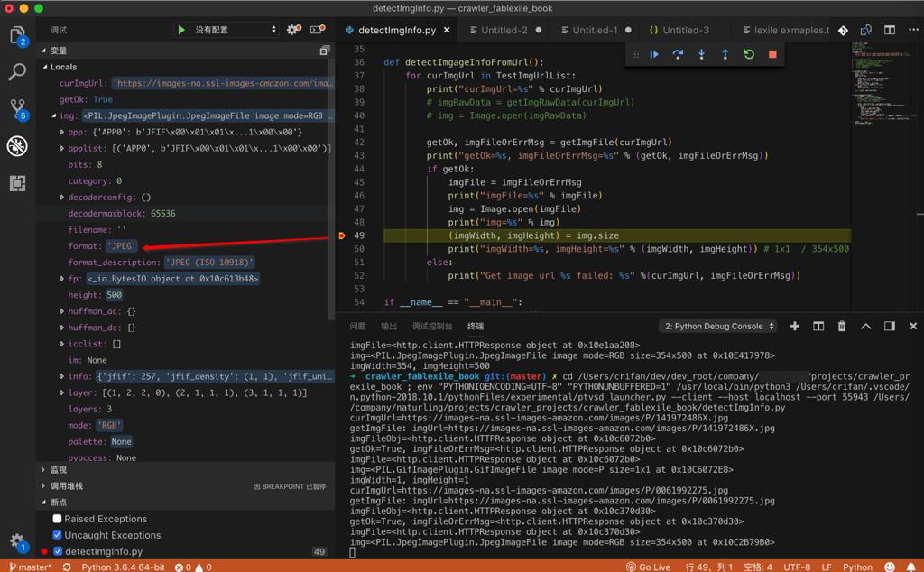The image size is (924, 572).
Task: Split the terminal panel
Action: (x=818, y=326)
